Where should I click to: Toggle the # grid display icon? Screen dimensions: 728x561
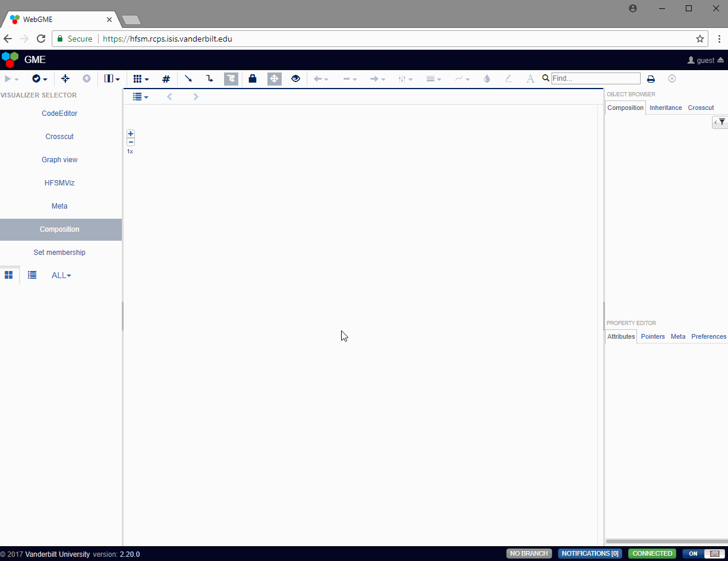pos(166,78)
